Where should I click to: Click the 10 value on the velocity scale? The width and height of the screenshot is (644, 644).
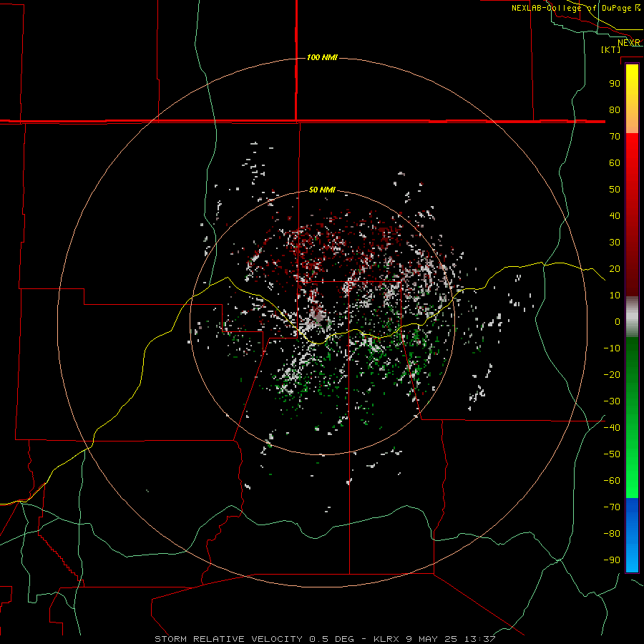point(615,296)
